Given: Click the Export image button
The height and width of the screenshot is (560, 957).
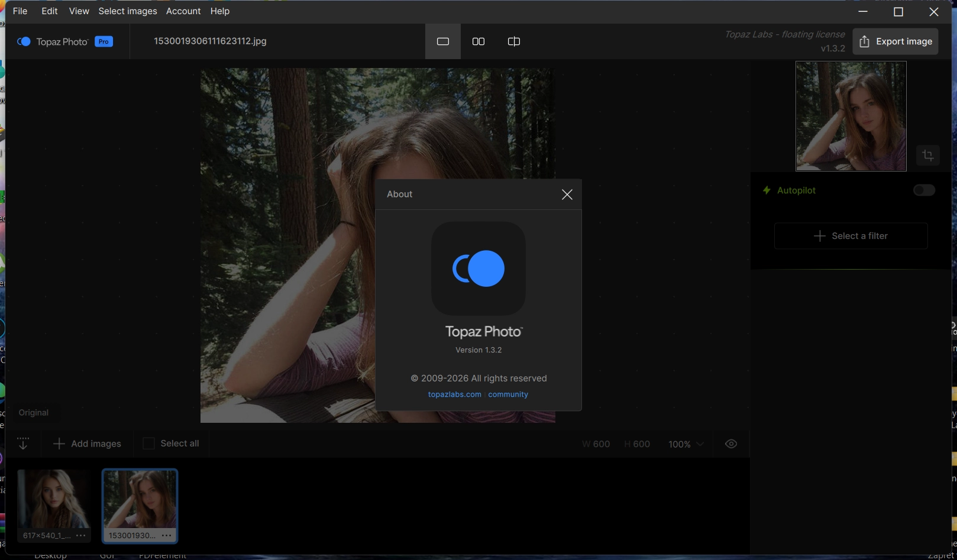Looking at the screenshot, I should [895, 41].
